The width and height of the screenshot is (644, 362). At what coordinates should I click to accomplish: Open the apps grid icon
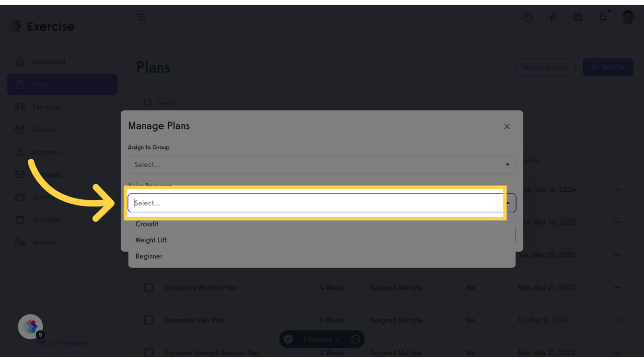pos(578,17)
